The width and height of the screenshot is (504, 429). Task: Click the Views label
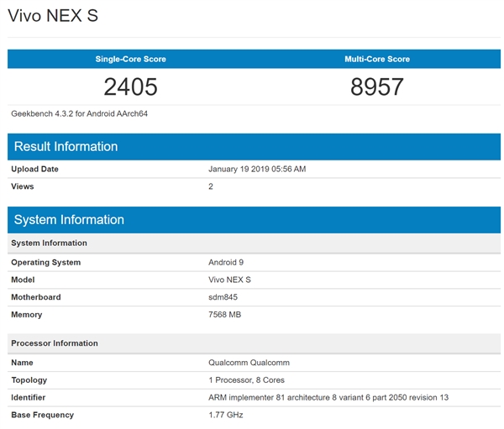tap(23, 186)
